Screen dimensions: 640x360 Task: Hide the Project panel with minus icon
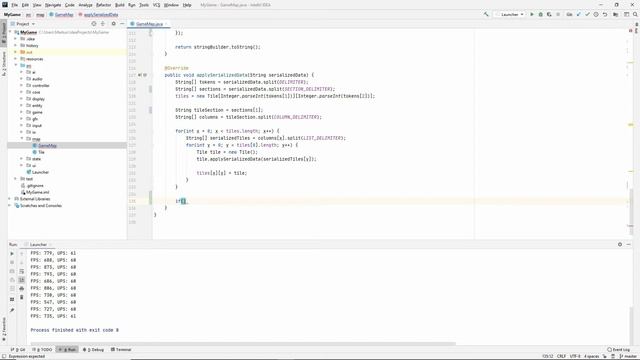(122, 24)
